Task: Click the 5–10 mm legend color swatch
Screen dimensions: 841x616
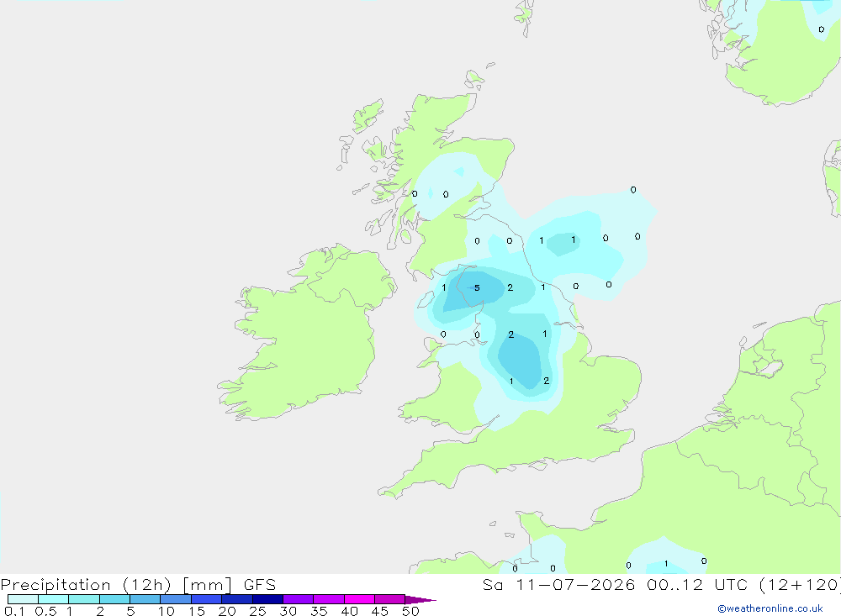Action: 145,599
